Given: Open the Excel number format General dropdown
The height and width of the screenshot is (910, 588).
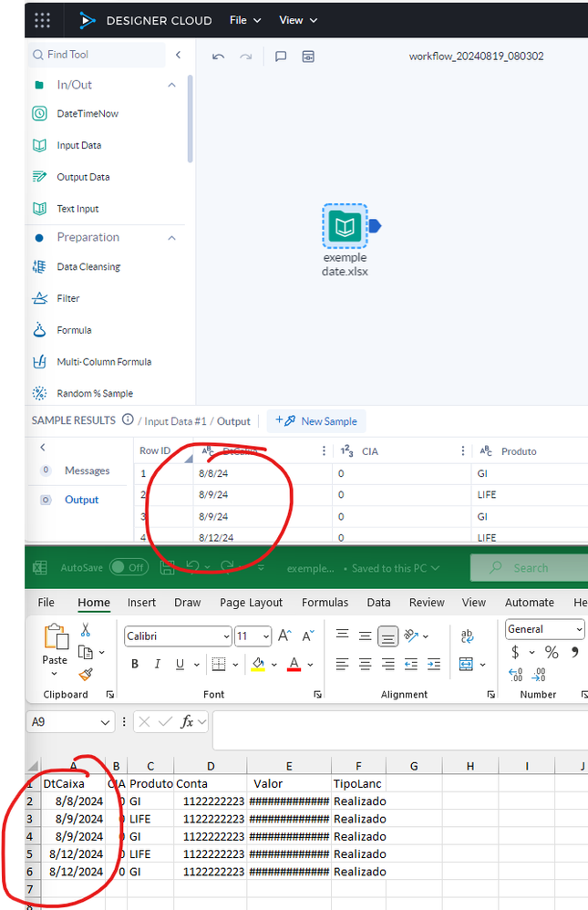Looking at the screenshot, I should click(x=579, y=629).
